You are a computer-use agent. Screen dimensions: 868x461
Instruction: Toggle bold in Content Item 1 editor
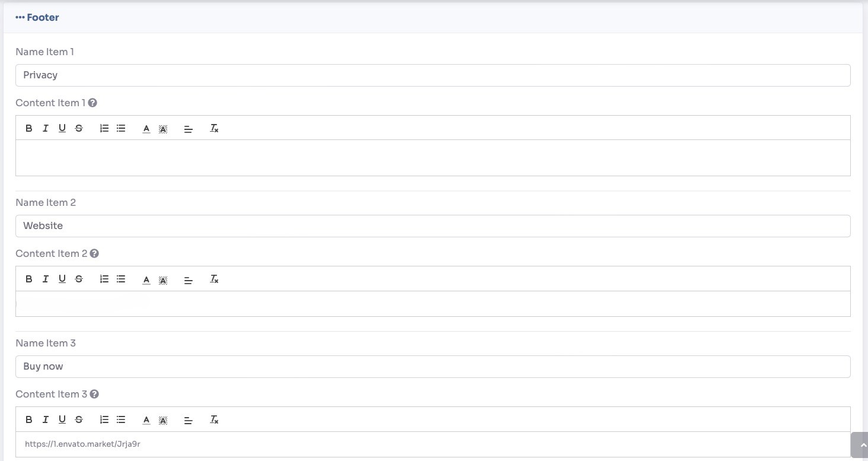28,128
